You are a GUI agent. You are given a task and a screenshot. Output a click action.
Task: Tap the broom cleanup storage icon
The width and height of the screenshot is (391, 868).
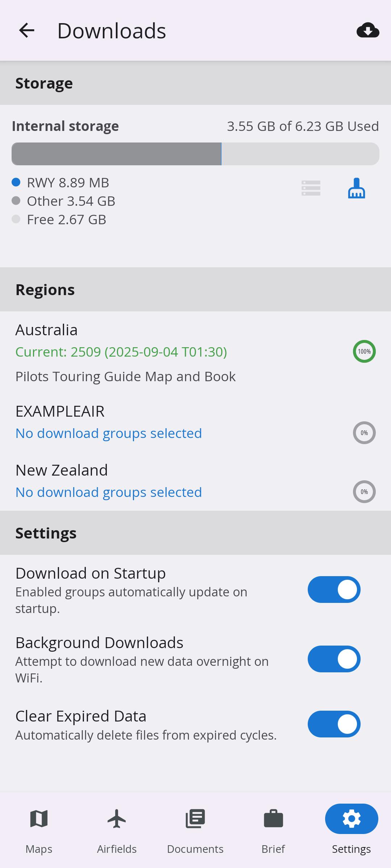(x=357, y=188)
